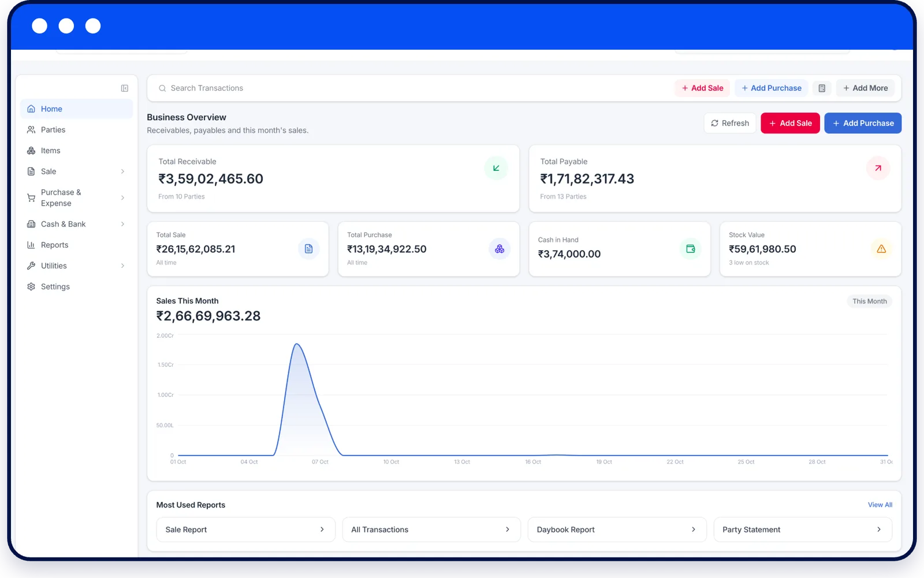Click the Parties people icon
The image size is (924, 578).
pyautogui.click(x=31, y=130)
